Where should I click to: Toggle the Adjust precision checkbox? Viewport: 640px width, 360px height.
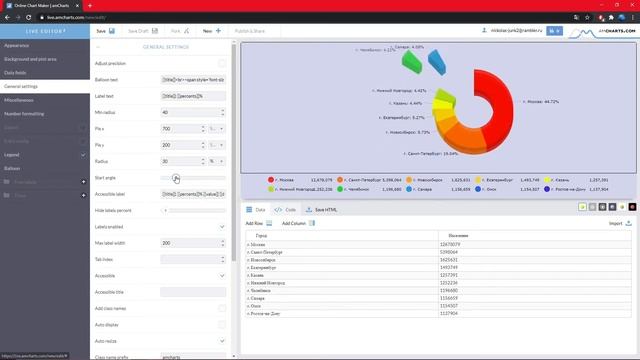pyautogui.click(x=222, y=63)
